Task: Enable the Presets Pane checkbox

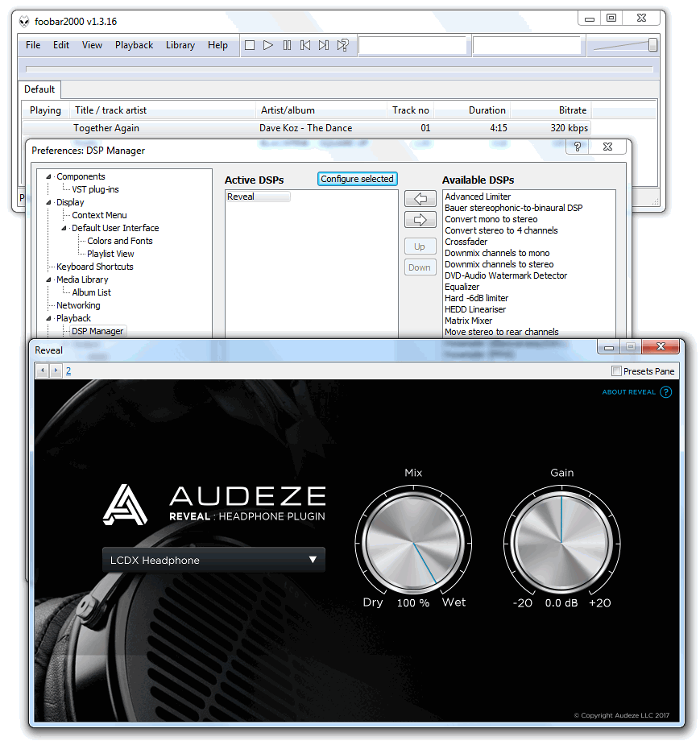Action: pyautogui.click(x=616, y=371)
